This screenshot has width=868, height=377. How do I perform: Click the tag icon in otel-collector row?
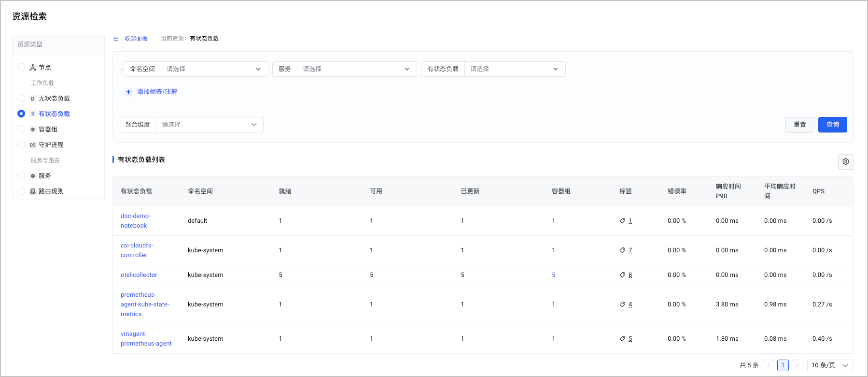[x=622, y=275]
